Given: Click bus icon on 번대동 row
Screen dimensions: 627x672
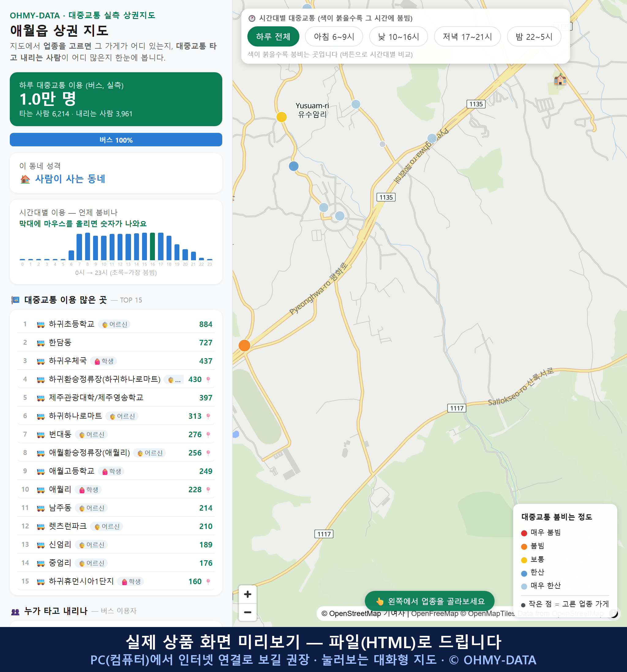Looking at the screenshot, I should (x=40, y=435).
